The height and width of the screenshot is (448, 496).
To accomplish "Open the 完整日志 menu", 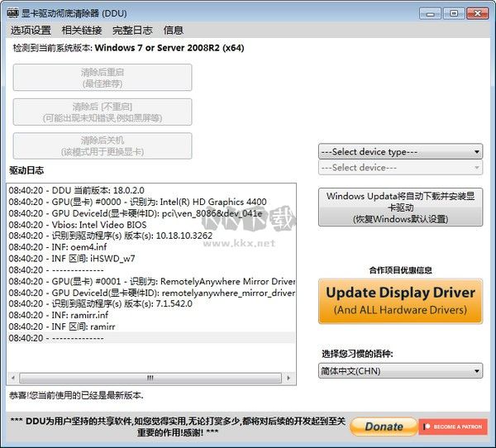I will point(132,31).
